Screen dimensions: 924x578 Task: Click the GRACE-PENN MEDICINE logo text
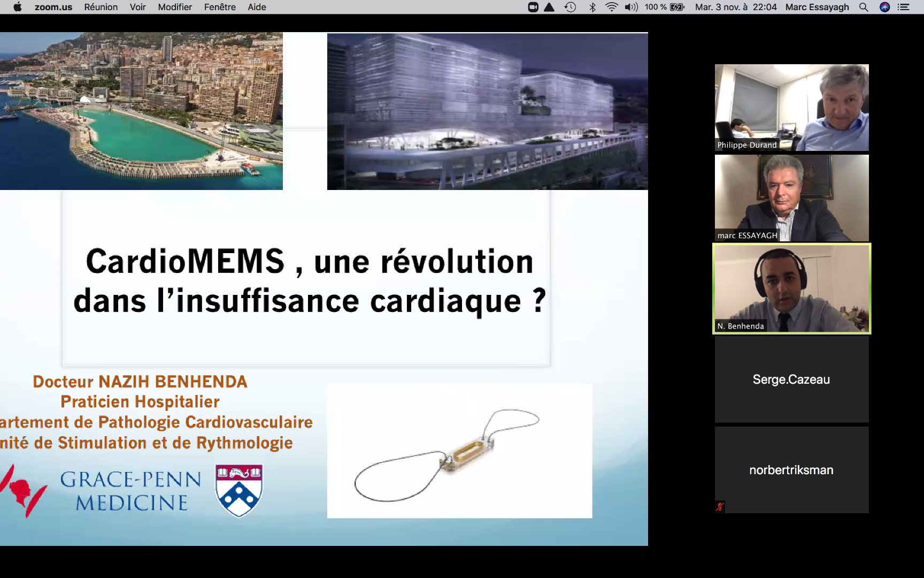131,491
